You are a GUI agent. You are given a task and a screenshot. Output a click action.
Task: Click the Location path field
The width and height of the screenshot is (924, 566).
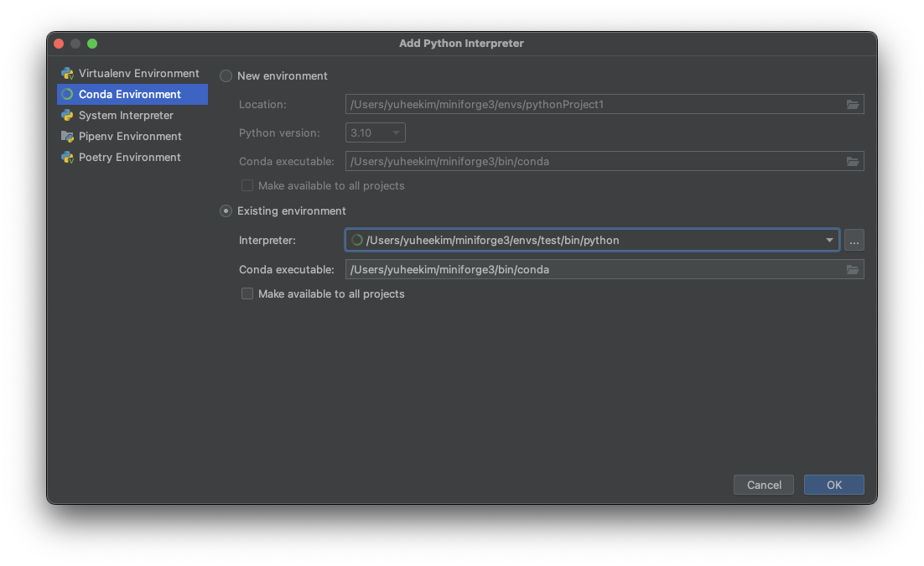pos(605,104)
